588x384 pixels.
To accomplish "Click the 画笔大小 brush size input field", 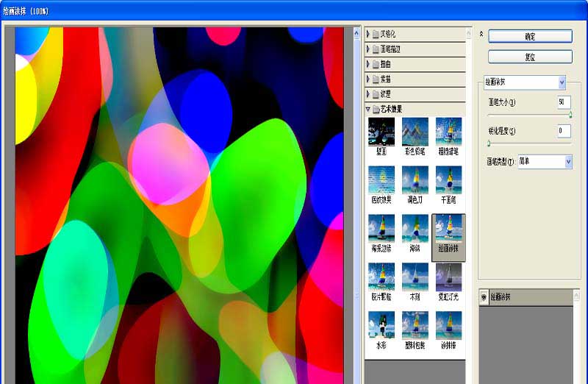I will [x=564, y=102].
